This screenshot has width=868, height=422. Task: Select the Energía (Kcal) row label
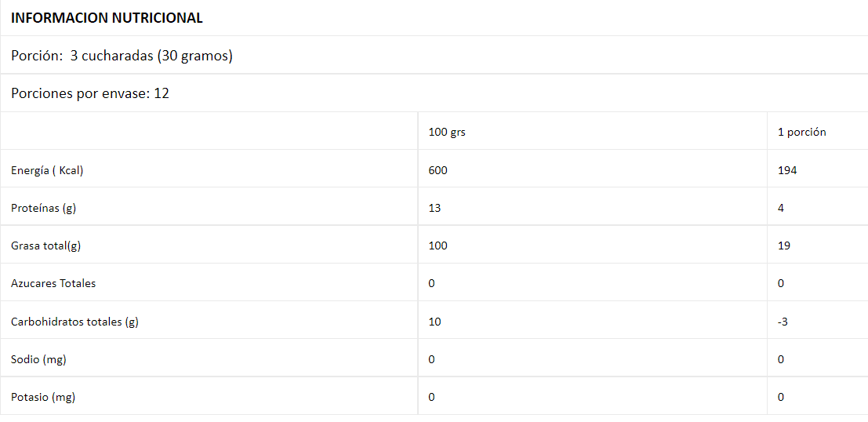click(x=47, y=170)
